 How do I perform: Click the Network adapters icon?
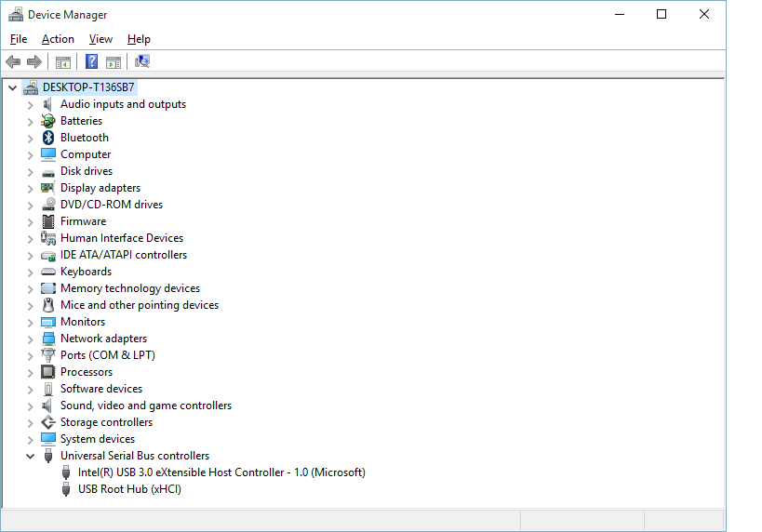point(48,339)
